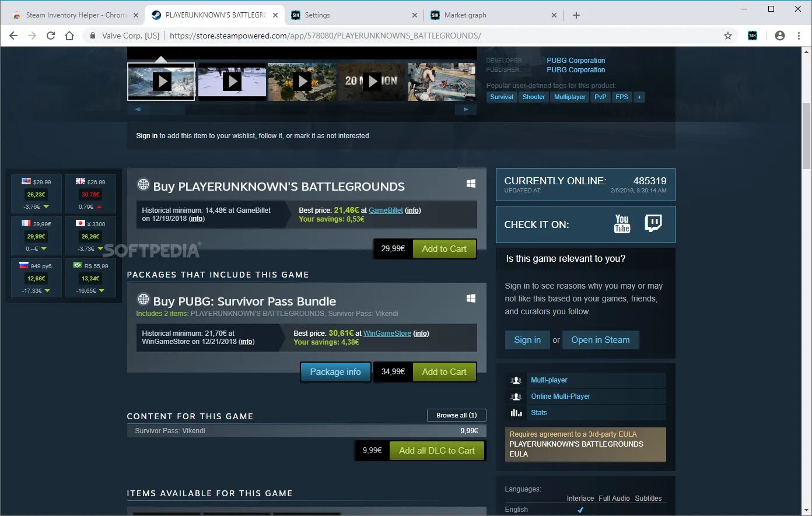Click the globe icon beside Survivor Pass Bundle
Viewport: 812px width, 516px height.
[x=143, y=300]
